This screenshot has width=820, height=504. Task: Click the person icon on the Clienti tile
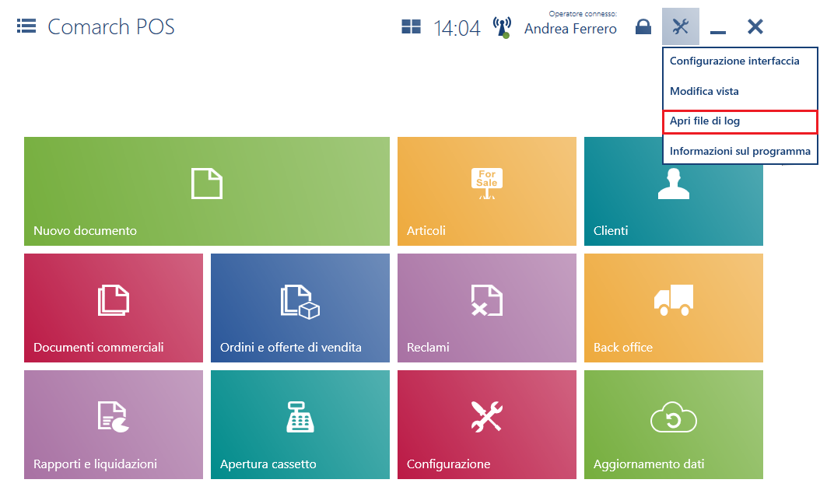[x=674, y=184]
